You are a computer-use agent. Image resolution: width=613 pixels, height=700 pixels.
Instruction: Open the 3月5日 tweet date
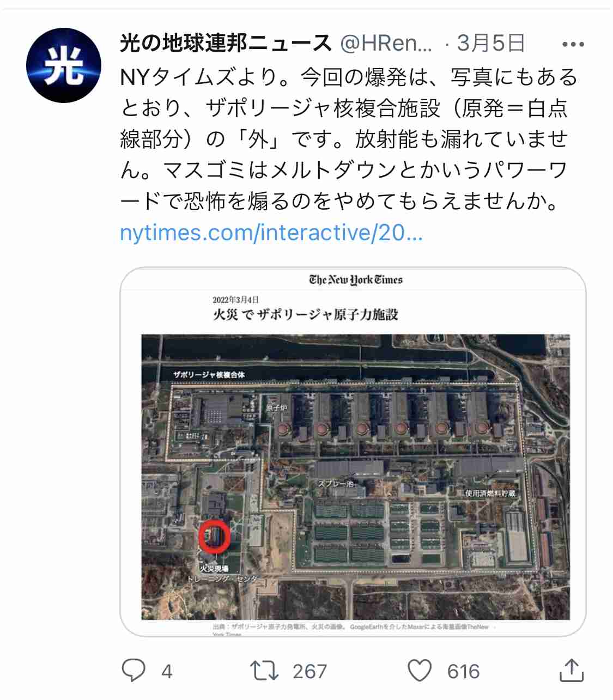click(x=490, y=43)
